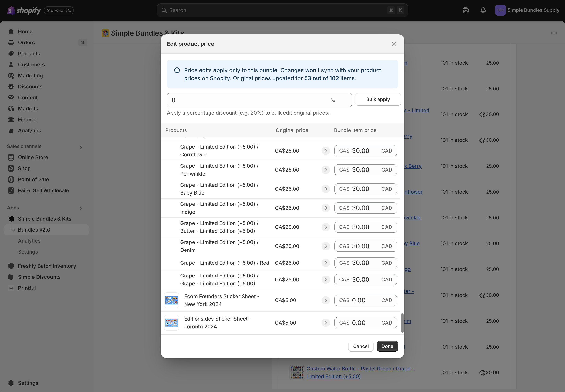
Task: Click the Freshly Batch Inventory icon
Action: tap(11, 266)
